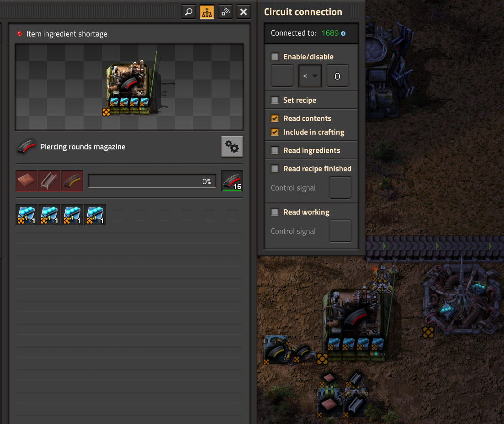Click the steel plate ingredient slot
Image resolution: width=504 pixels, height=424 pixels.
pos(49,181)
